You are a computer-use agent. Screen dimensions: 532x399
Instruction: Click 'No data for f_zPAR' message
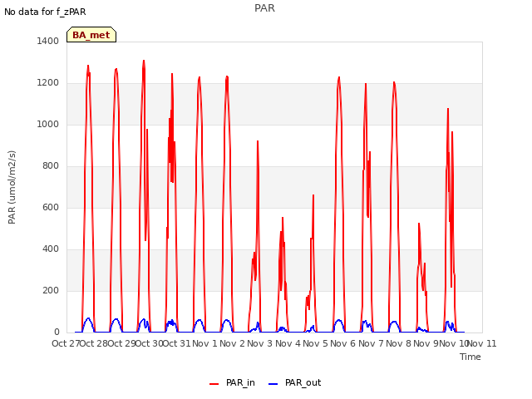(x=45, y=12)
